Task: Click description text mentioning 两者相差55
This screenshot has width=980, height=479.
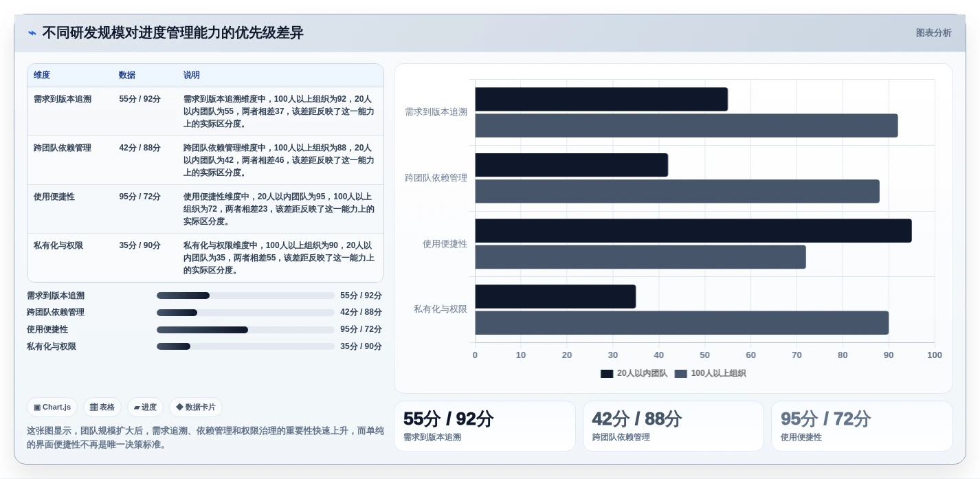Action: click(279, 258)
